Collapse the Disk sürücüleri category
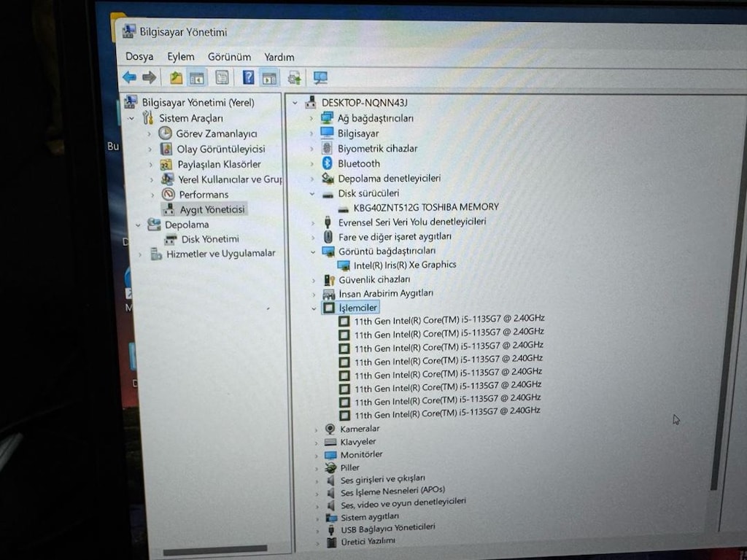The height and width of the screenshot is (560, 747). point(312,194)
